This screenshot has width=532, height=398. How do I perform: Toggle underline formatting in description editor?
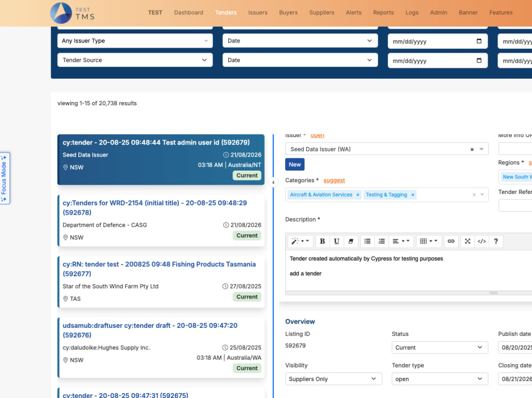337,241
